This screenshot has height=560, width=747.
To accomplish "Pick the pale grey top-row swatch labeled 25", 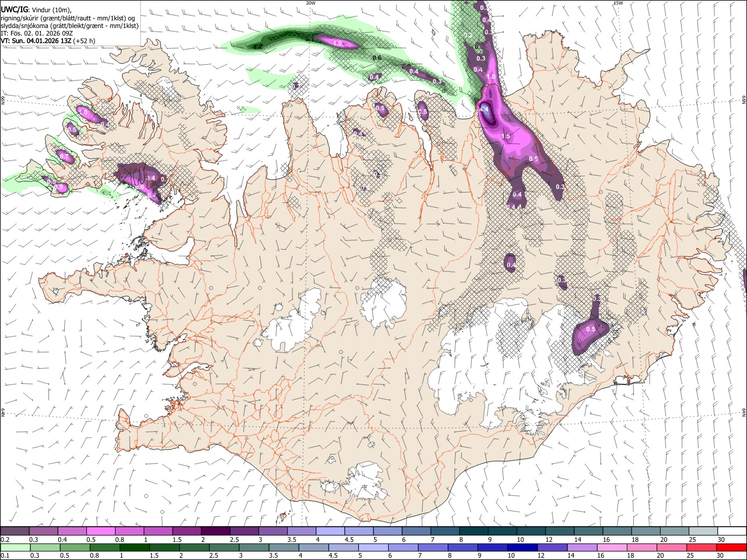I will [703, 531].
